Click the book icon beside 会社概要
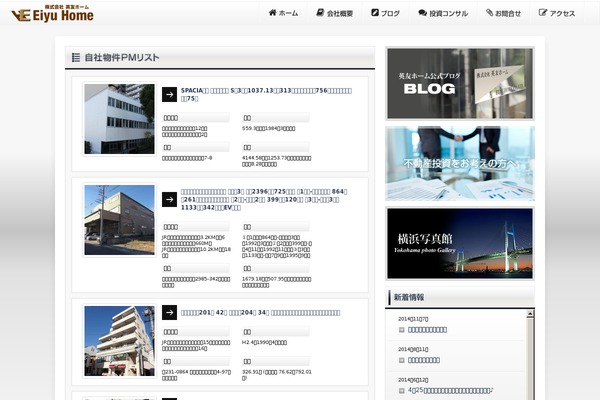Viewport: 600px width, 400px height. 320,13
